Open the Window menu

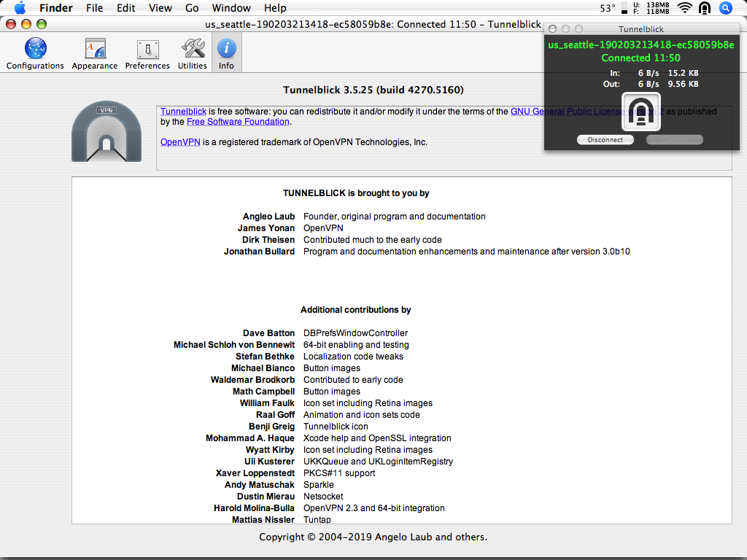231,8
